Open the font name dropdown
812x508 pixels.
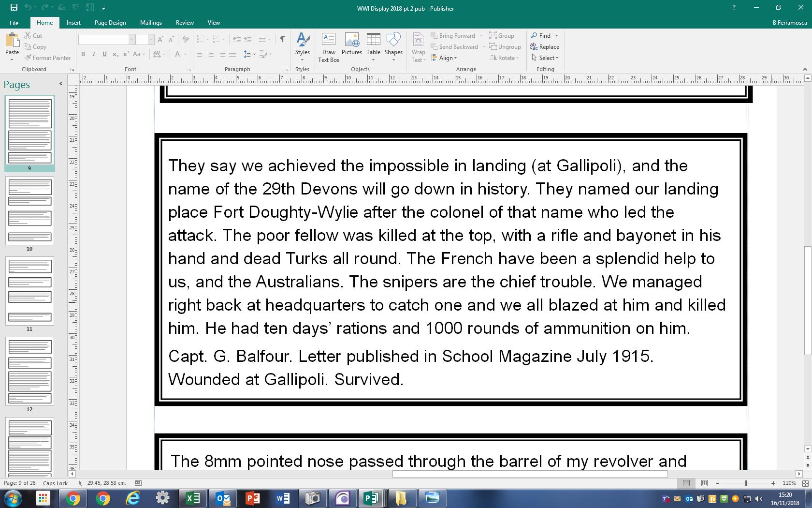[131, 39]
